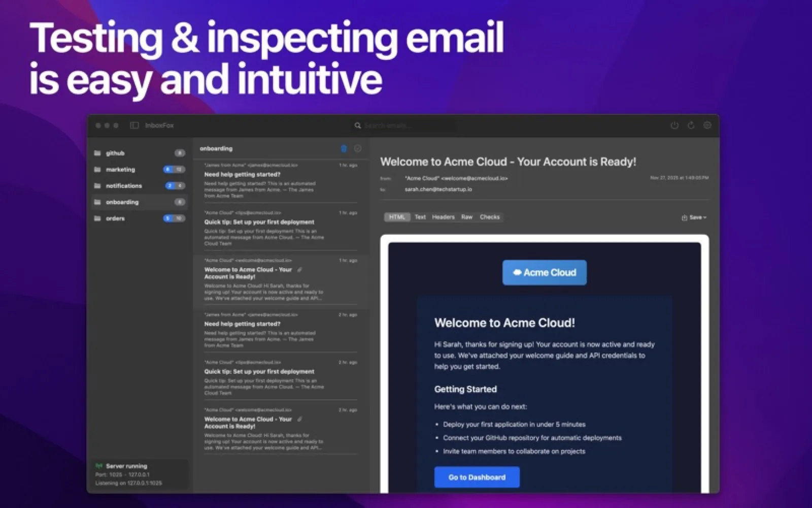Click the trash icon in onboarding header
812x508 pixels.
[344, 148]
